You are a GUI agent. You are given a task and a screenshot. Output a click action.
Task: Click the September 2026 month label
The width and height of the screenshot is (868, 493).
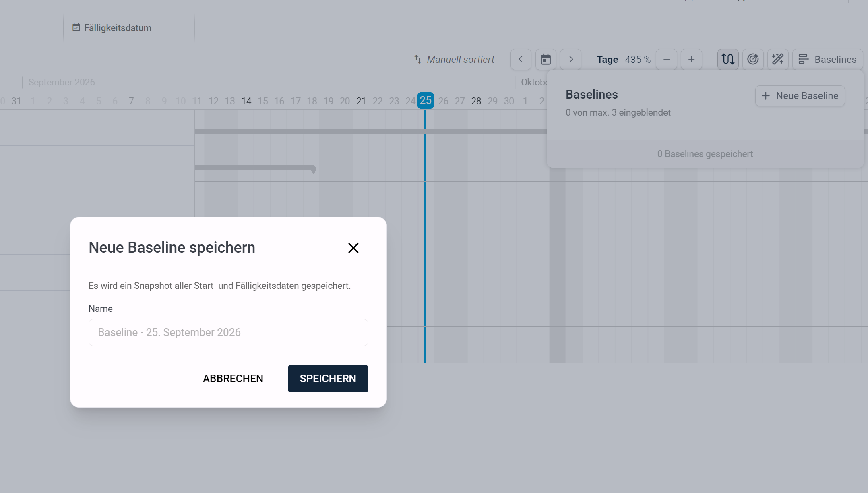point(62,82)
